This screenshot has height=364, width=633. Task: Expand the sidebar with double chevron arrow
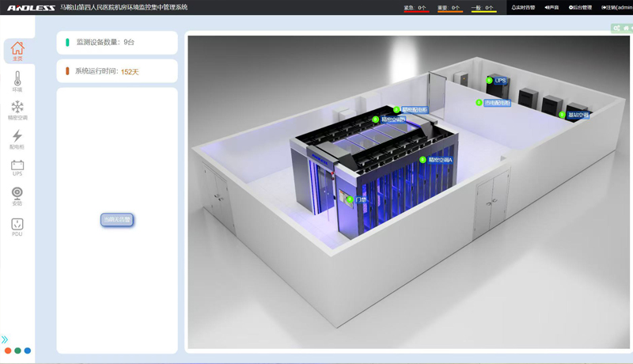coord(5,339)
